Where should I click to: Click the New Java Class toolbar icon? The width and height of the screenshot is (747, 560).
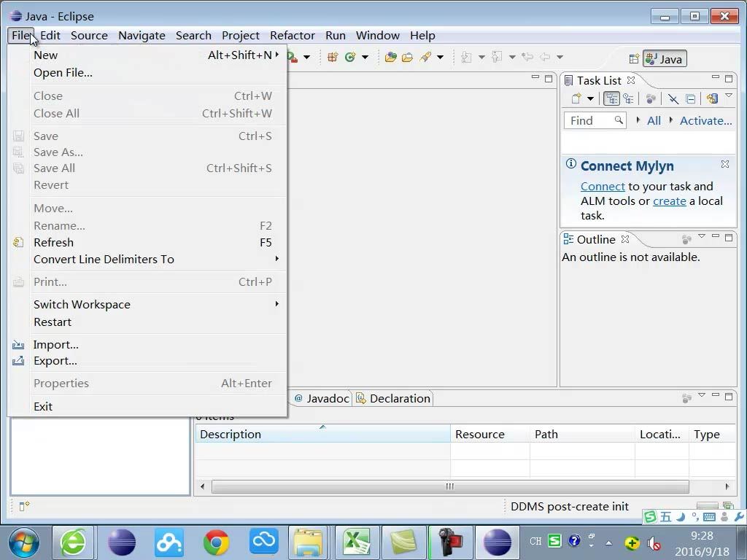coord(350,57)
